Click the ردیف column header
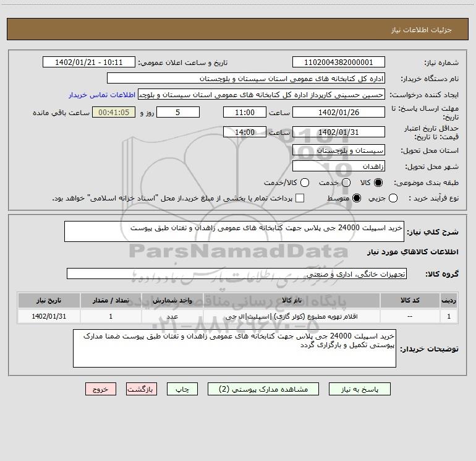 pos(449,300)
